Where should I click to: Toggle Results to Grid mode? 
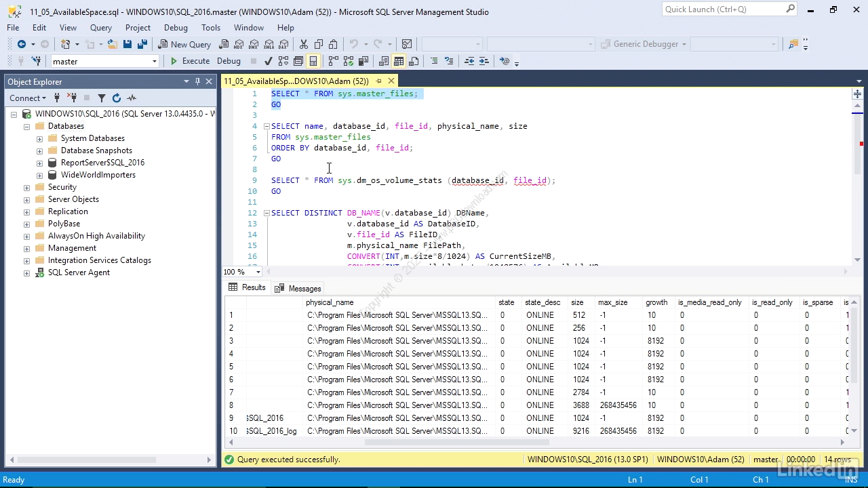pyautogui.click(x=399, y=61)
